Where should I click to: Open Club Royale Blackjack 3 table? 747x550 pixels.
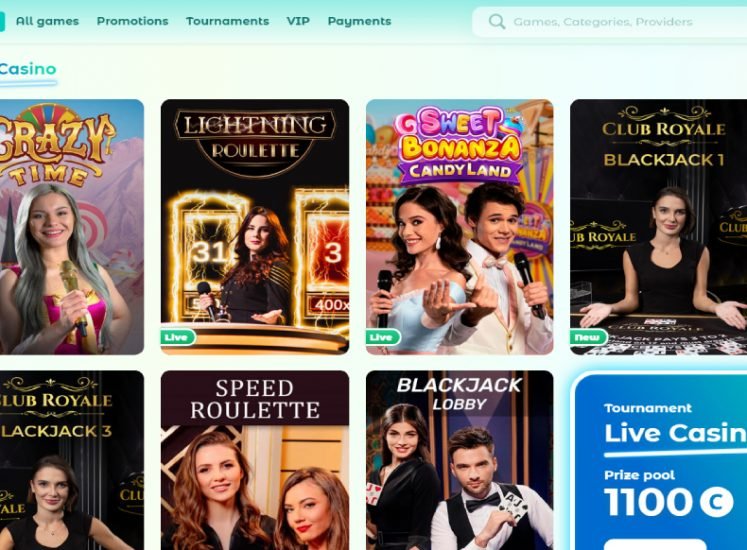point(71,460)
